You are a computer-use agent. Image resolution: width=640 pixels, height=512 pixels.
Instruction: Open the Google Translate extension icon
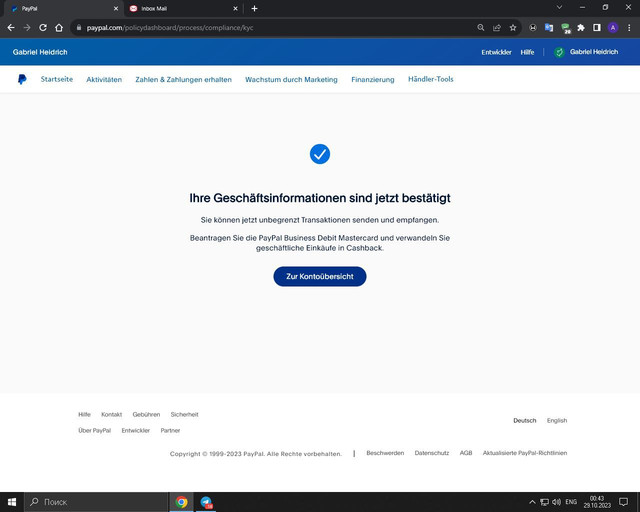click(x=549, y=28)
